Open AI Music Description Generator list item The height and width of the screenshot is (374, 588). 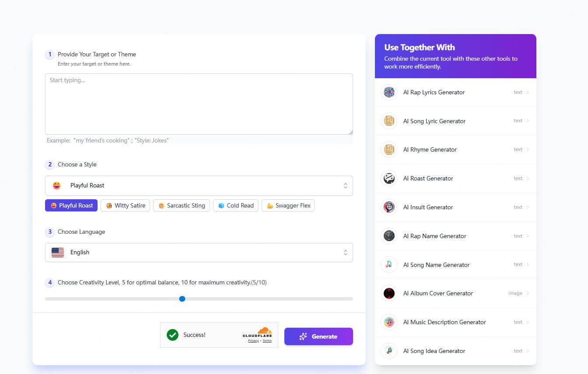(x=444, y=322)
